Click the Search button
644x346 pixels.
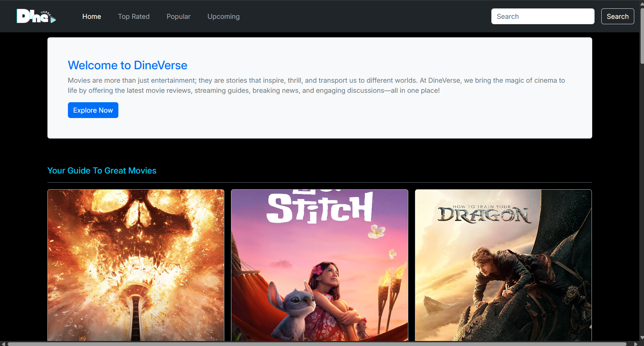pyautogui.click(x=618, y=16)
